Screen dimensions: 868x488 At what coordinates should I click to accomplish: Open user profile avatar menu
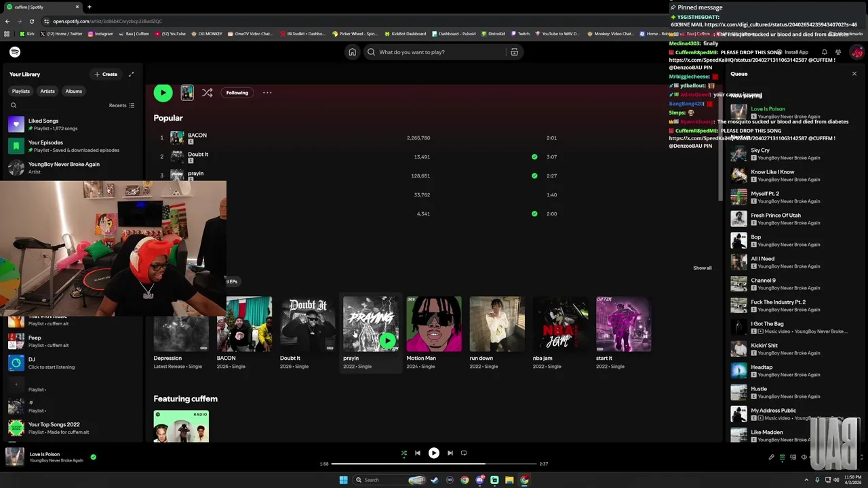pyautogui.click(x=857, y=52)
